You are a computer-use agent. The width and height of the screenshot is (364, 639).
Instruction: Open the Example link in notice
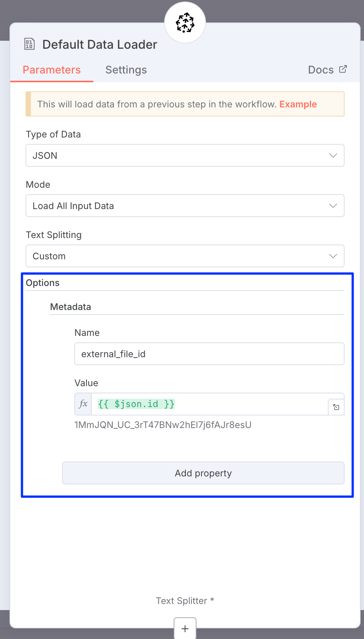(298, 104)
